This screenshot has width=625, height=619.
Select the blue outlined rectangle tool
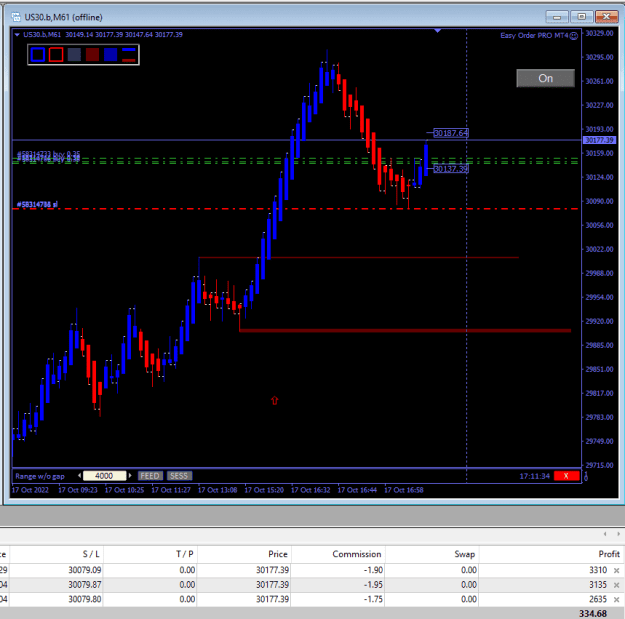point(38,55)
